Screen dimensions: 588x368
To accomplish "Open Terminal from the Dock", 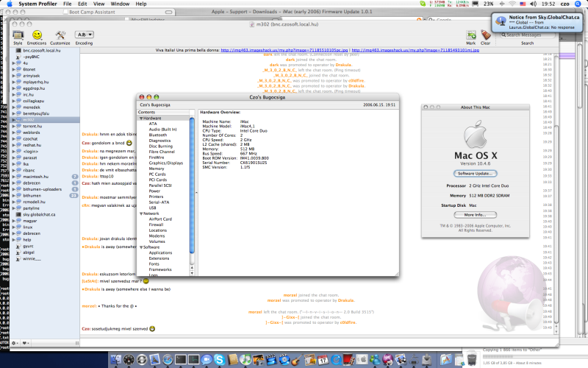I will 181,360.
